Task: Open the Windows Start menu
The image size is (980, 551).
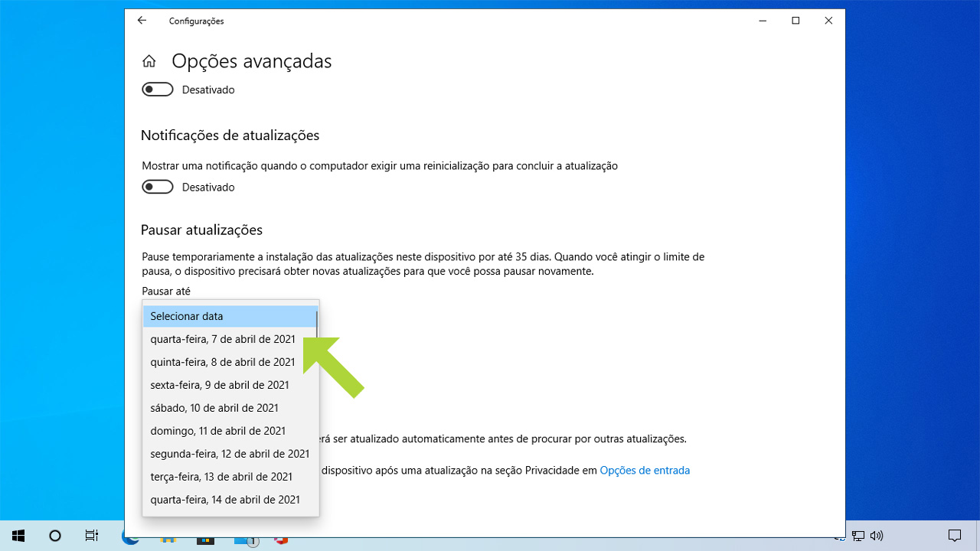Action: pyautogui.click(x=18, y=536)
